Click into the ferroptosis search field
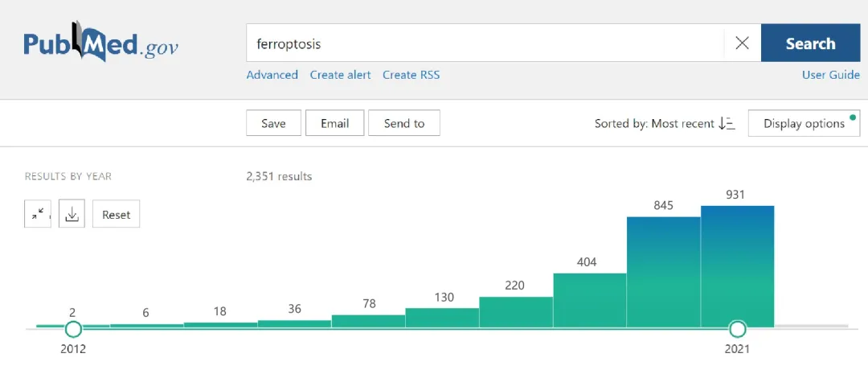 (485, 43)
